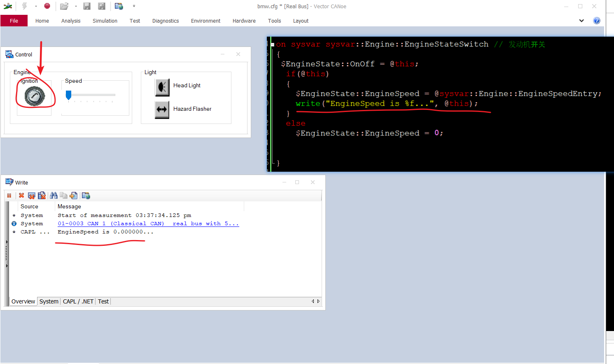Expand the open configuration dropdown arrow
Screen dimensions: 614x364
pyautogui.click(x=76, y=6)
